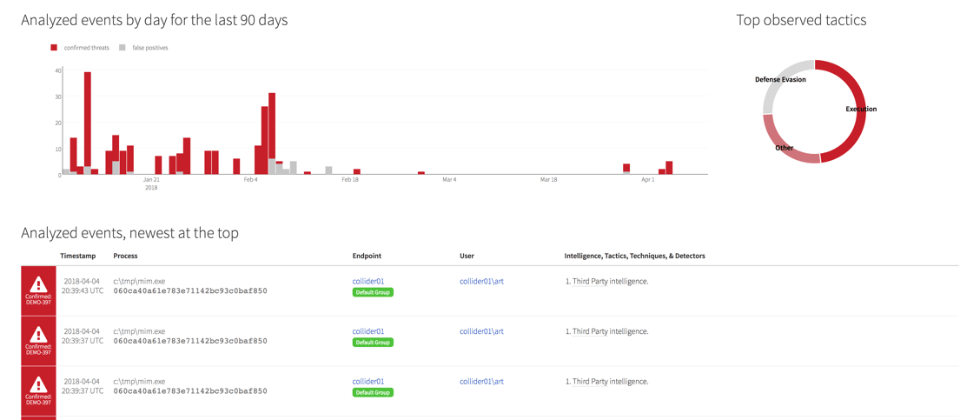This screenshot has height=420, width=980.
Task: Click the red confirmed threats legend swatch
Action: click(x=54, y=48)
